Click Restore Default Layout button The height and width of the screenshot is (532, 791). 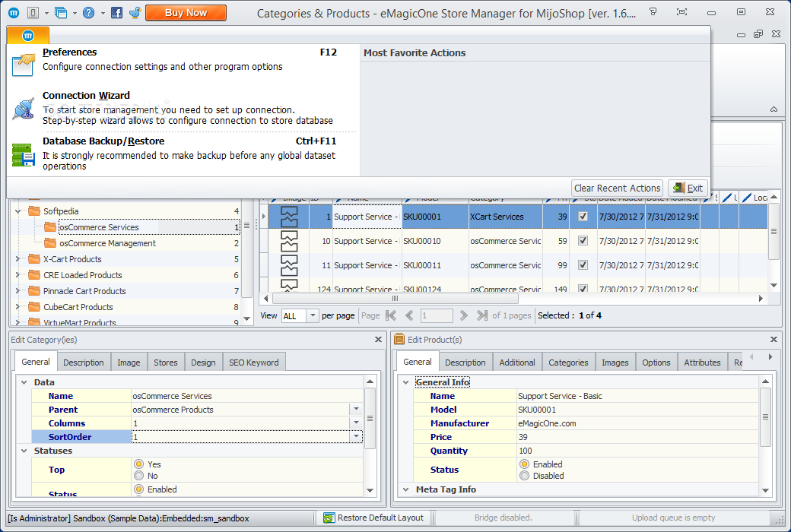coord(375,518)
